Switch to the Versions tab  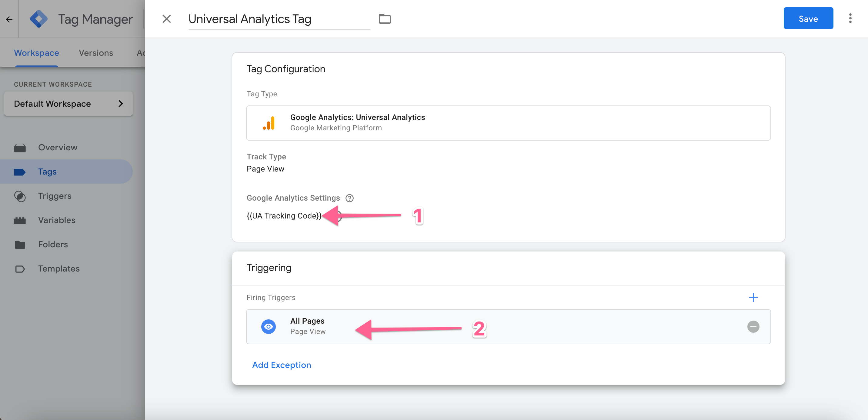point(96,53)
